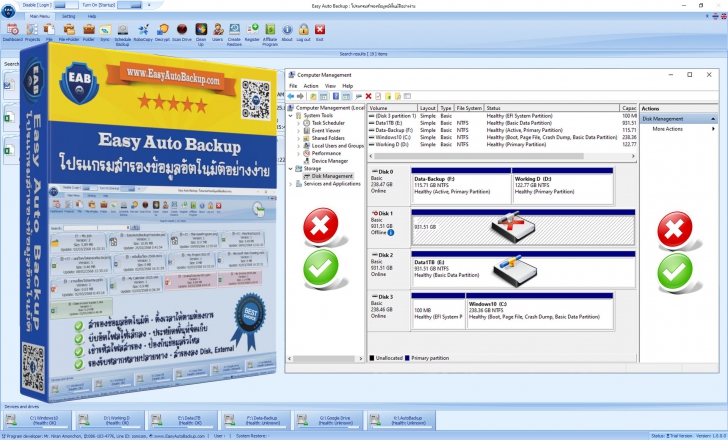The height and width of the screenshot is (440, 728).
Task: Select the Windows10 (C:) volume row
Action: (502, 137)
